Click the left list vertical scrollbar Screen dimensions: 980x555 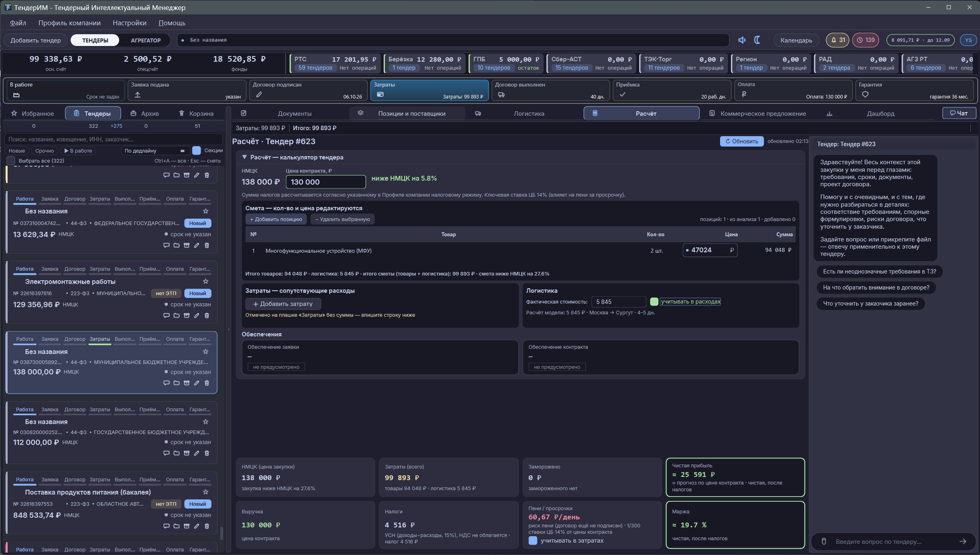(x=221, y=533)
